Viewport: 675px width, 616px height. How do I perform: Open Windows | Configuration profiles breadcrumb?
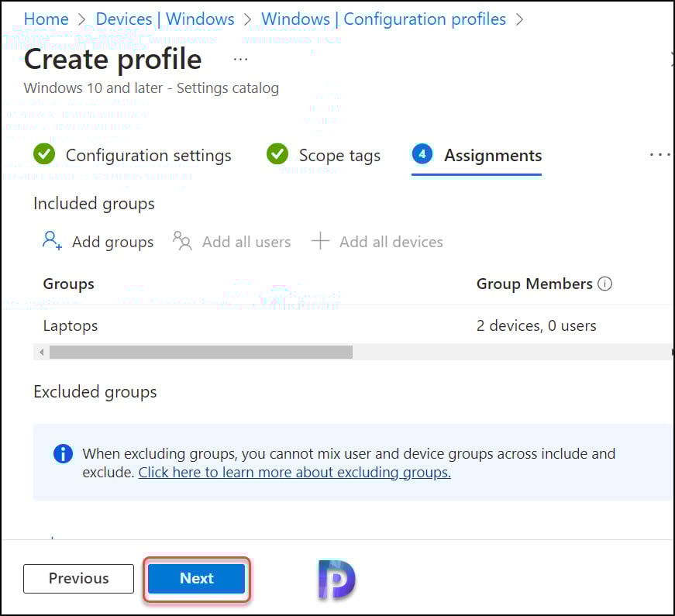pyautogui.click(x=384, y=19)
